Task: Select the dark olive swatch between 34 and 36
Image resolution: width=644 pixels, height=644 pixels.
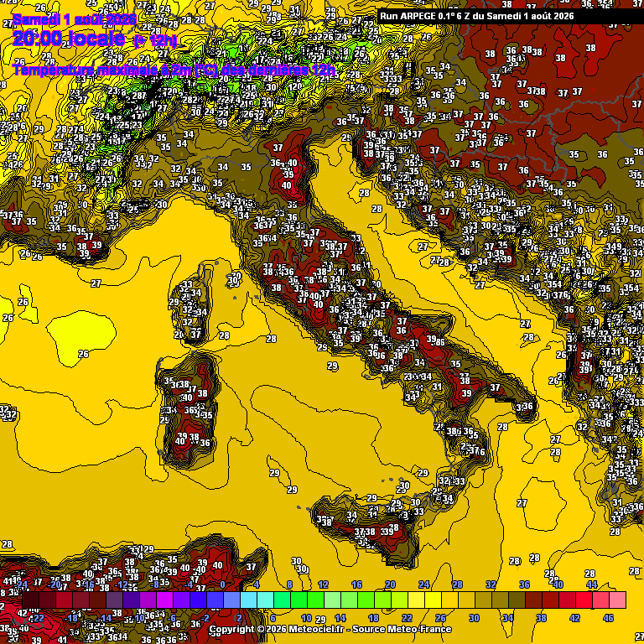Action: (x=517, y=600)
